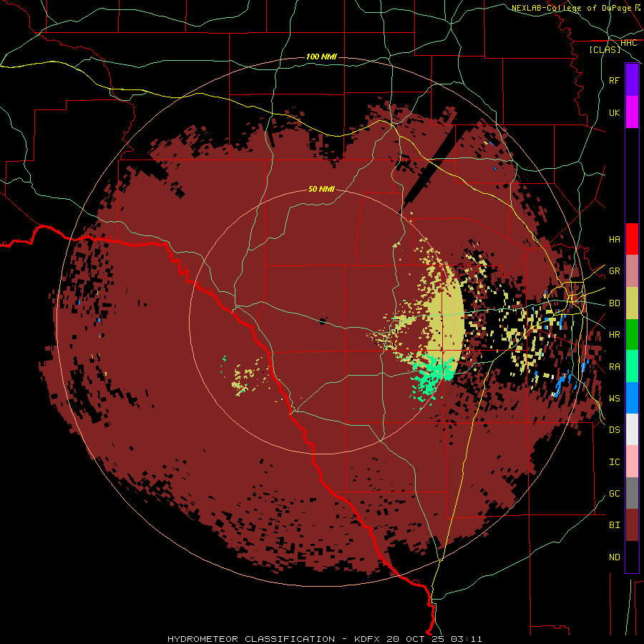Click the blue WS legend swatch
Screen dimensions: 644x644
632,398
